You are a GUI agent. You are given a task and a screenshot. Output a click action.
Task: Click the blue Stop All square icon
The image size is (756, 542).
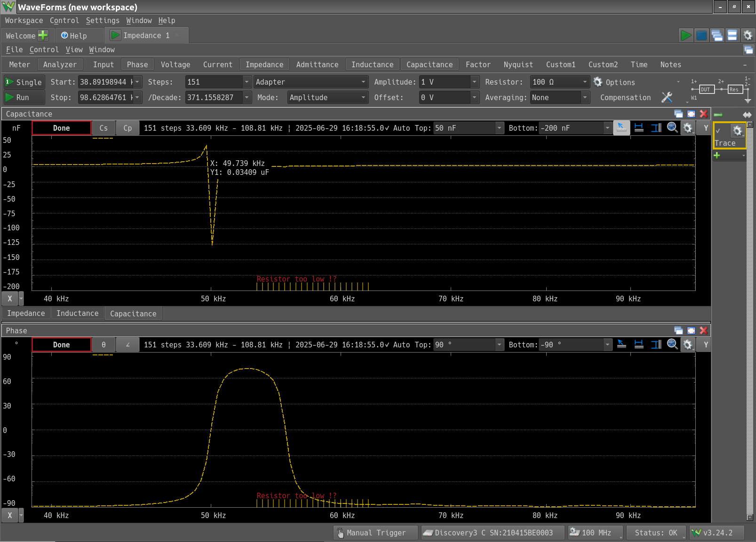tap(701, 36)
